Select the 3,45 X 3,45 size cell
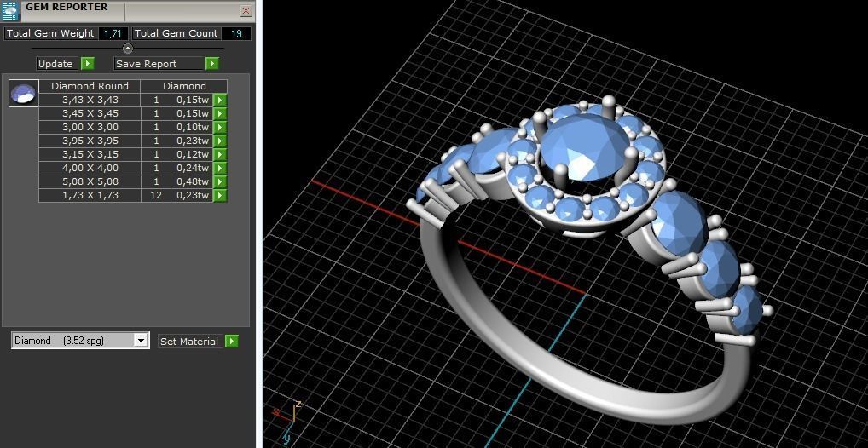 90,113
